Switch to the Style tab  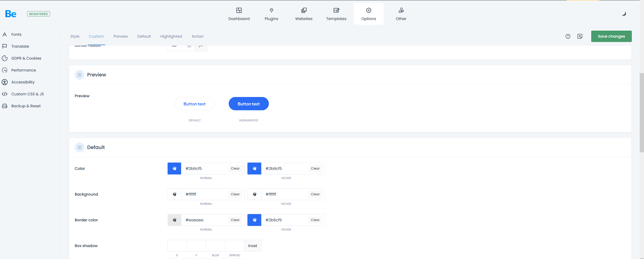pyautogui.click(x=75, y=36)
